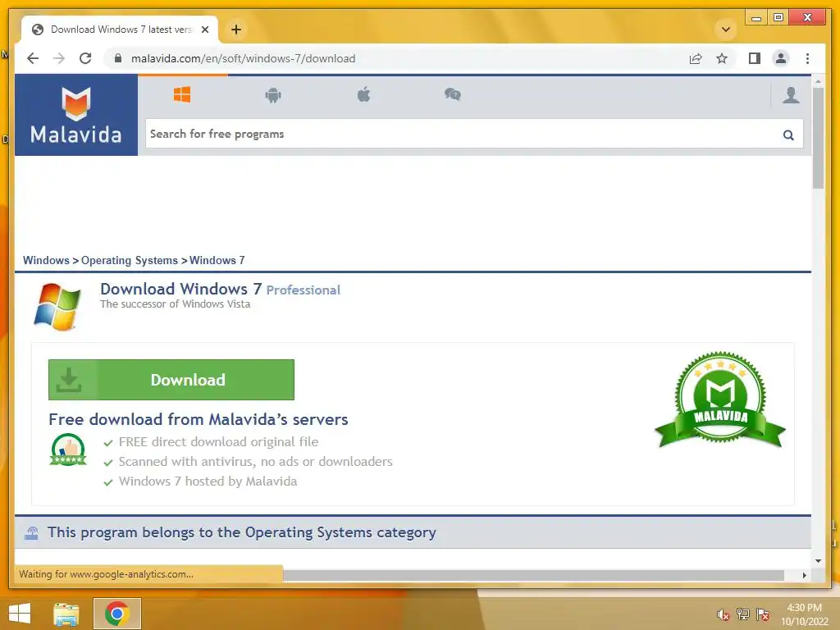Click the vertical scrollbar thumb
Screen dimensions: 840x630
[x=818, y=138]
